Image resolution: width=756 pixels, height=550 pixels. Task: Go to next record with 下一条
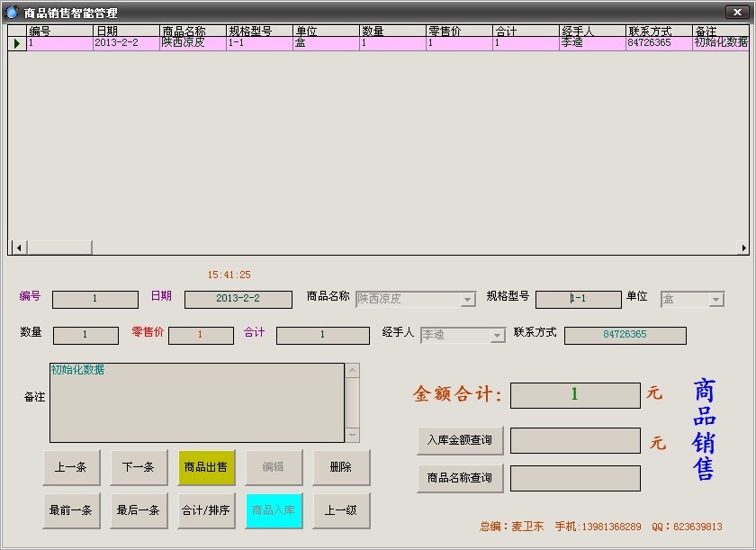(x=139, y=467)
